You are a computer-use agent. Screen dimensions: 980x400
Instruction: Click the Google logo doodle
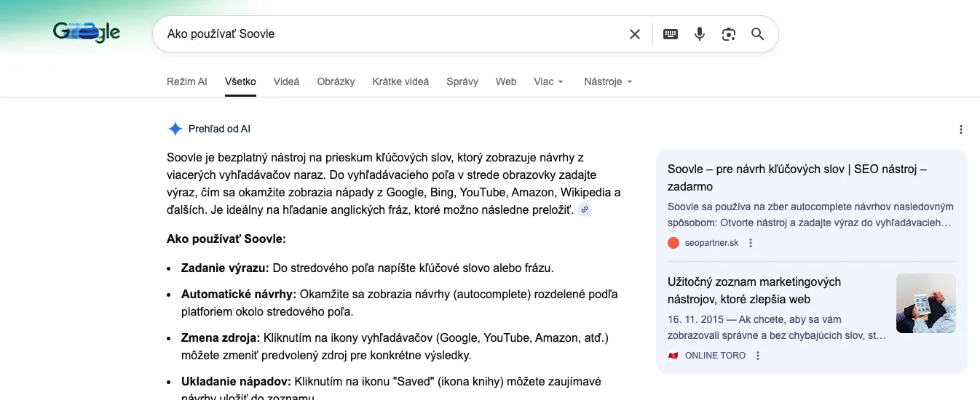coord(86,33)
